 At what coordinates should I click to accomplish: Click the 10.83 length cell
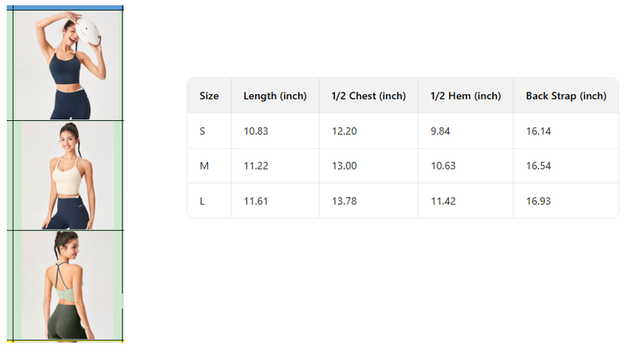(x=255, y=131)
